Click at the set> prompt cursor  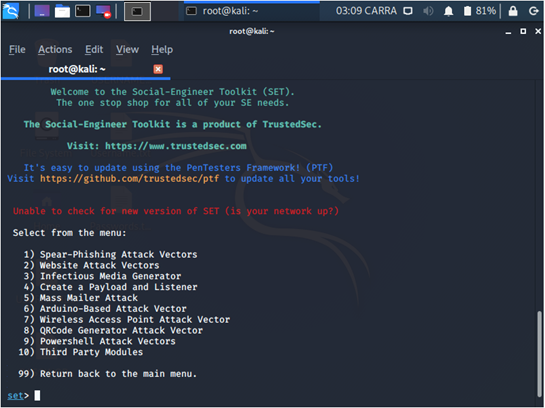[37, 395]
